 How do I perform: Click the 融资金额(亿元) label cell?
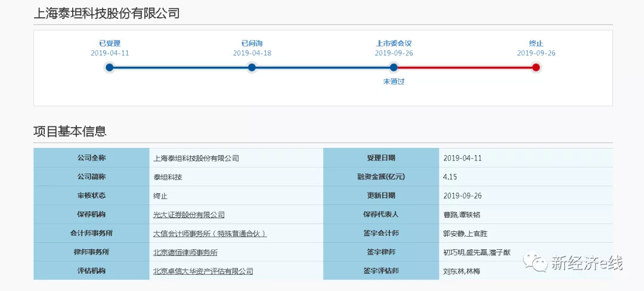tap(381, 177)
